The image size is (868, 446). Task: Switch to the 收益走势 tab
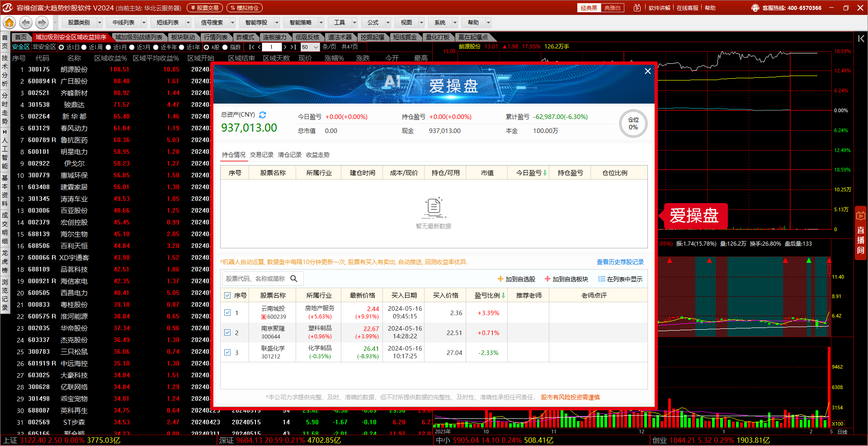318,155
